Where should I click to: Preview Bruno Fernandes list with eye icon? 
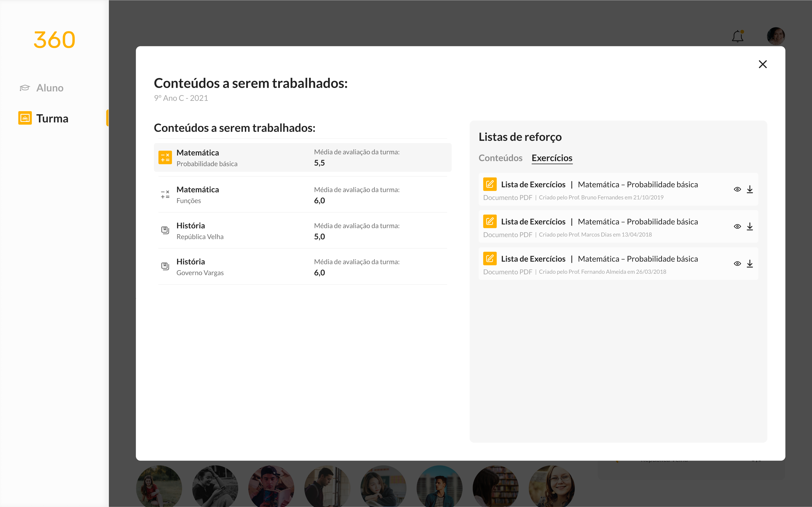click(x=737, y=190)
